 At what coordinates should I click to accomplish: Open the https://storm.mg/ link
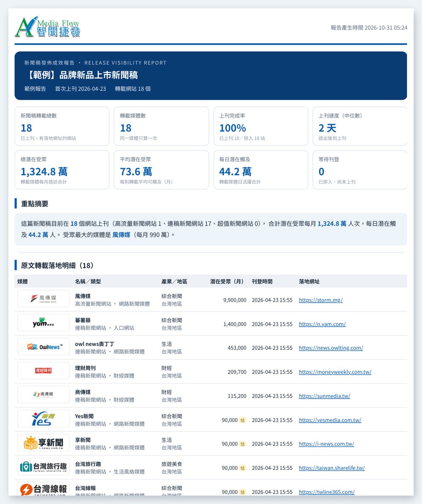321,300
